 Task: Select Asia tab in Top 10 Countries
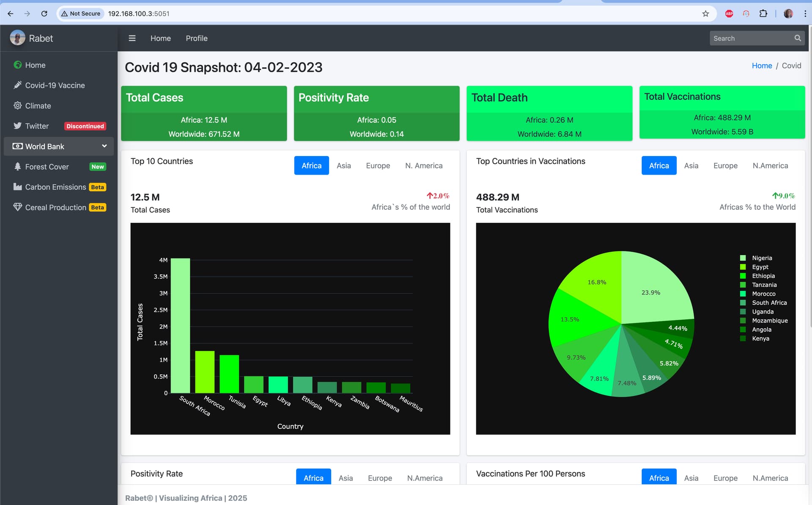343,165
